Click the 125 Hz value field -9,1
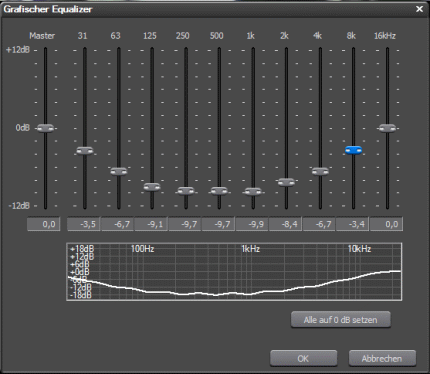Viewport: 430px width, 374px height. tap(151, 224)
